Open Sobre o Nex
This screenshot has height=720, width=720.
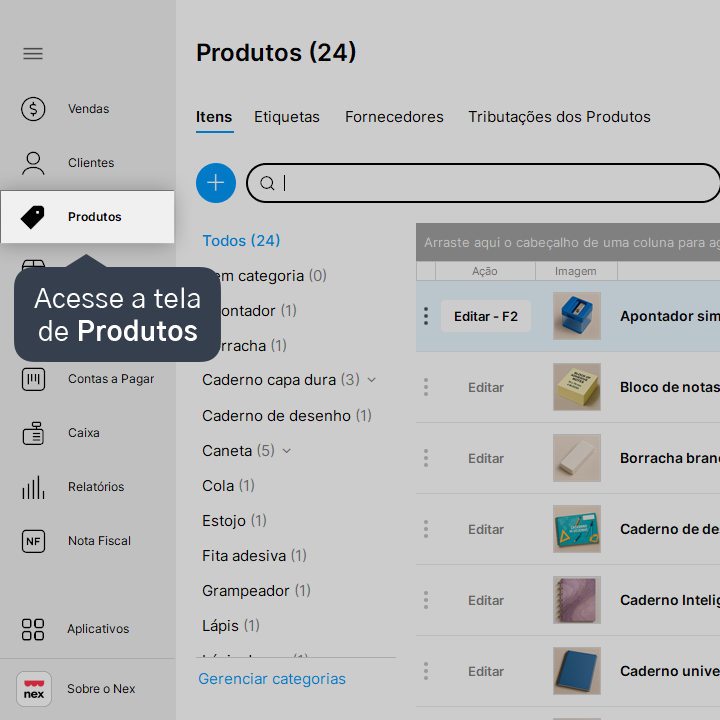(x=101, y=689)
